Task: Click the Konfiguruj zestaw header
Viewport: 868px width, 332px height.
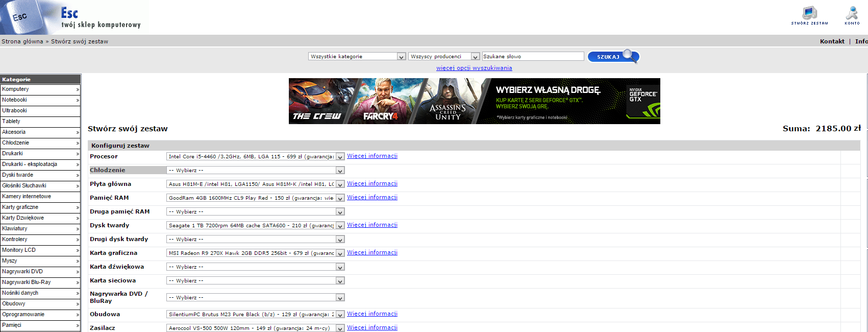Action: click(x=120, y=146)
